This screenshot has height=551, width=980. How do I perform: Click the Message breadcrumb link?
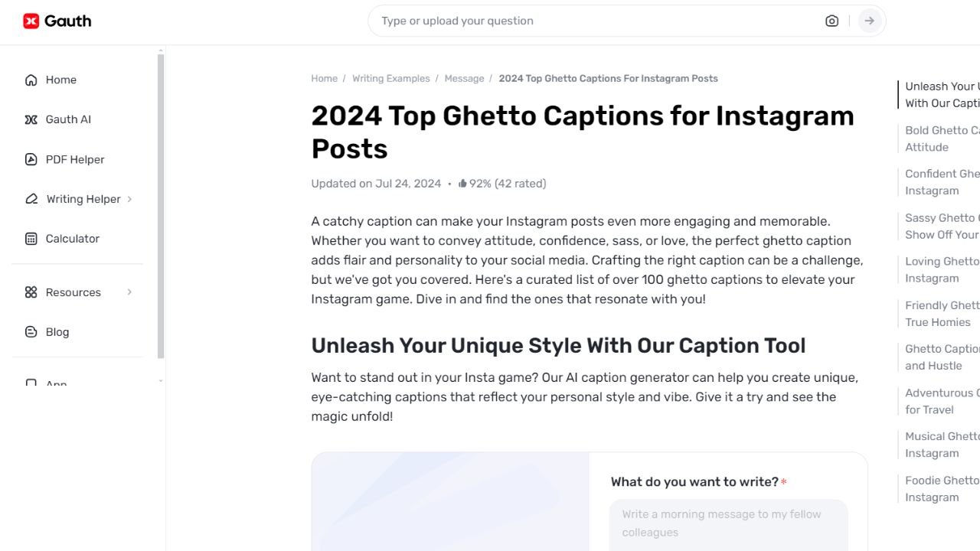pos(464,78)
